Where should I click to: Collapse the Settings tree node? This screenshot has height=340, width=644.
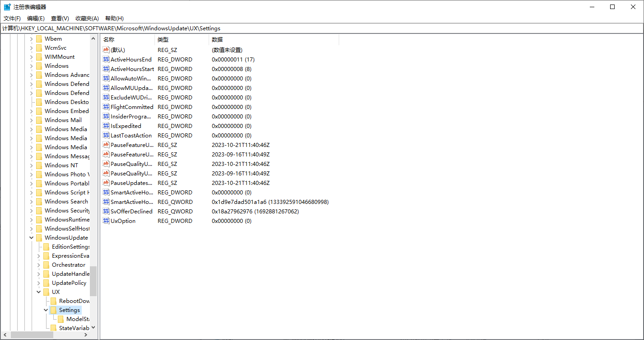click(46, 310)
